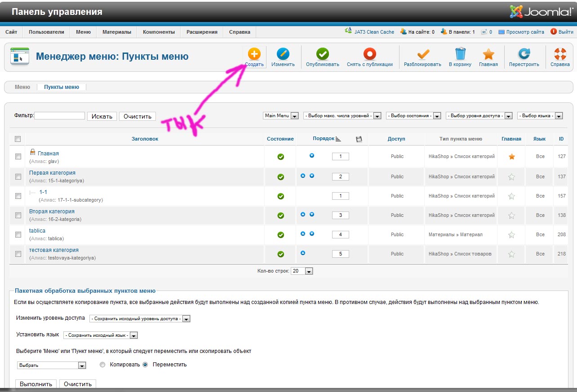The height and width of the screenshot is (392, 577).
Task: Click into the Фильтр text input field
Action: 60,116
